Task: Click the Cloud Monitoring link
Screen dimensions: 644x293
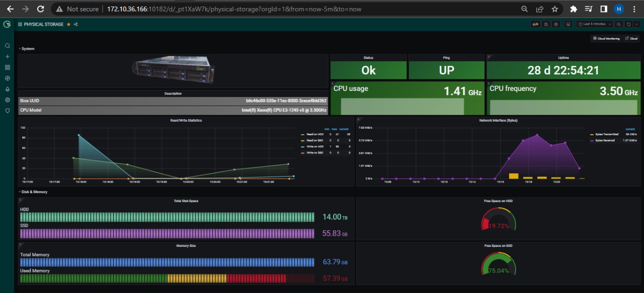Action: pyautogui.click(x=606, y=38)
